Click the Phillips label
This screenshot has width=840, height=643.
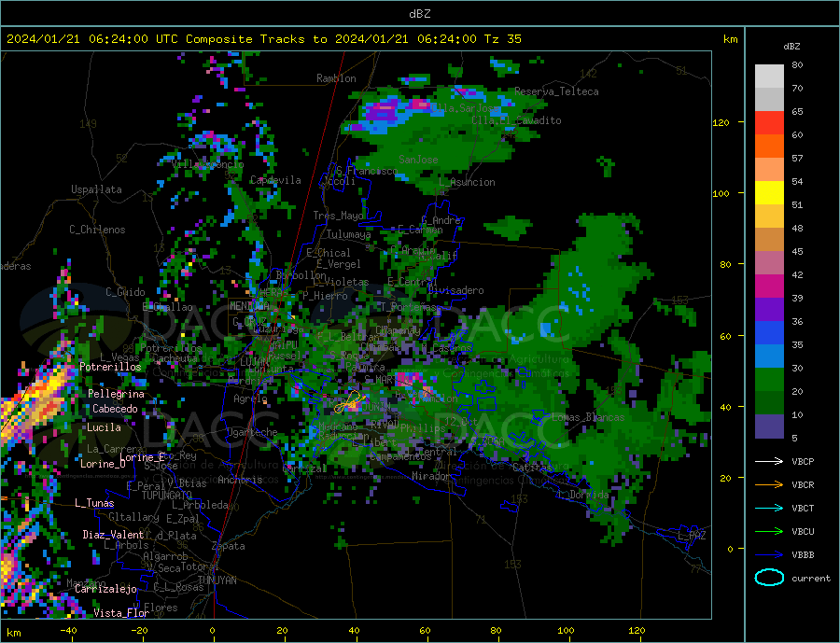click(x=422, y=427)
